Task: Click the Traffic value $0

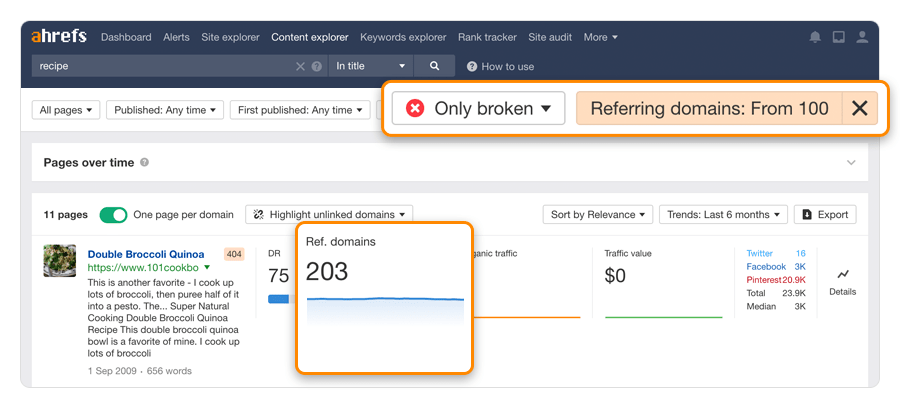Action: tap(615, 276)
